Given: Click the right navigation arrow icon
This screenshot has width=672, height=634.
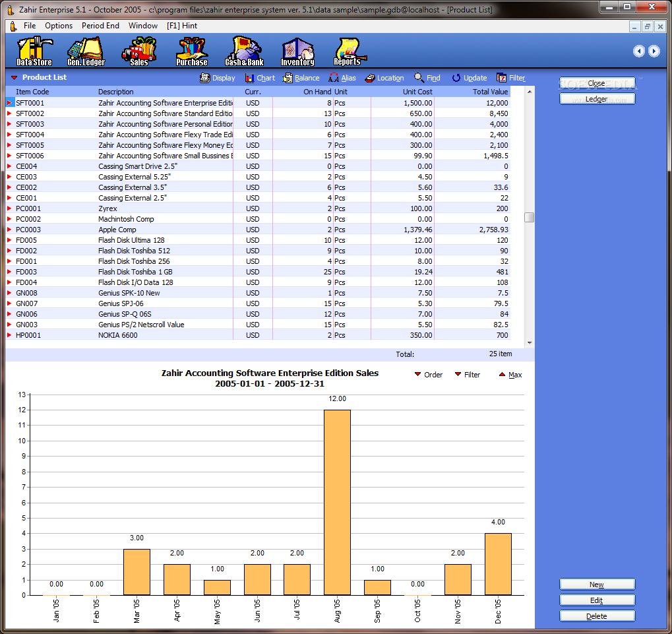Looking at the screenshot, I should coord(654,51).
